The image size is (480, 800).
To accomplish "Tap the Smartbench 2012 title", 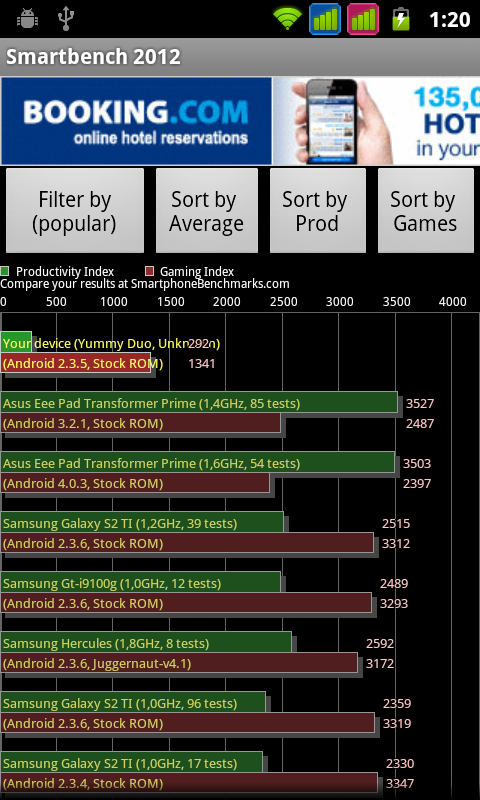I will [93, 57].
